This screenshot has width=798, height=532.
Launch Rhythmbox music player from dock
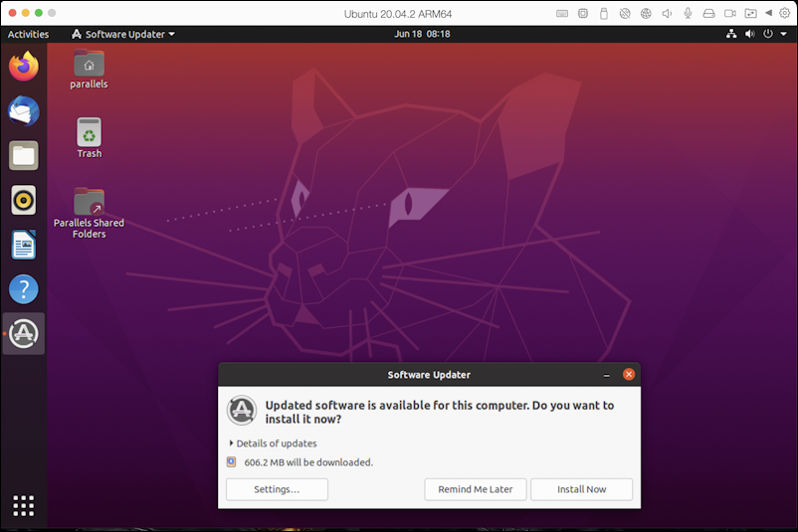pyautogui.click(x=24, y=200)
